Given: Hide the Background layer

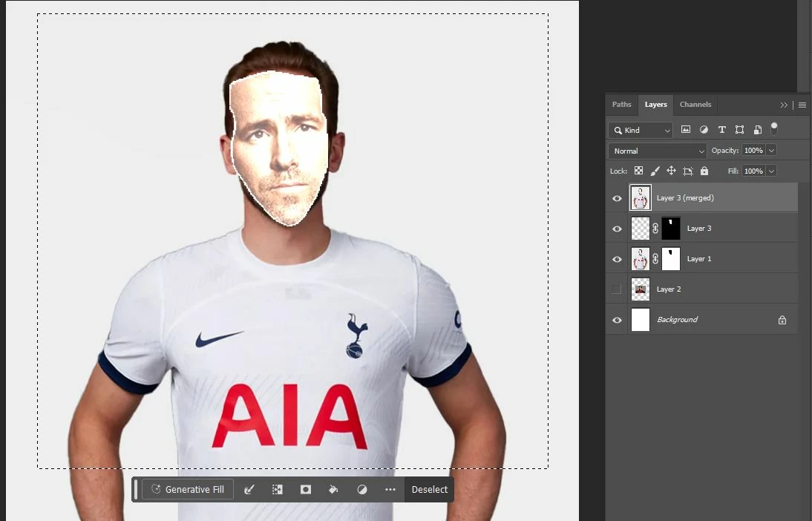Looking at the screenshot, I should pyautogui.click(x=617, y=320).
